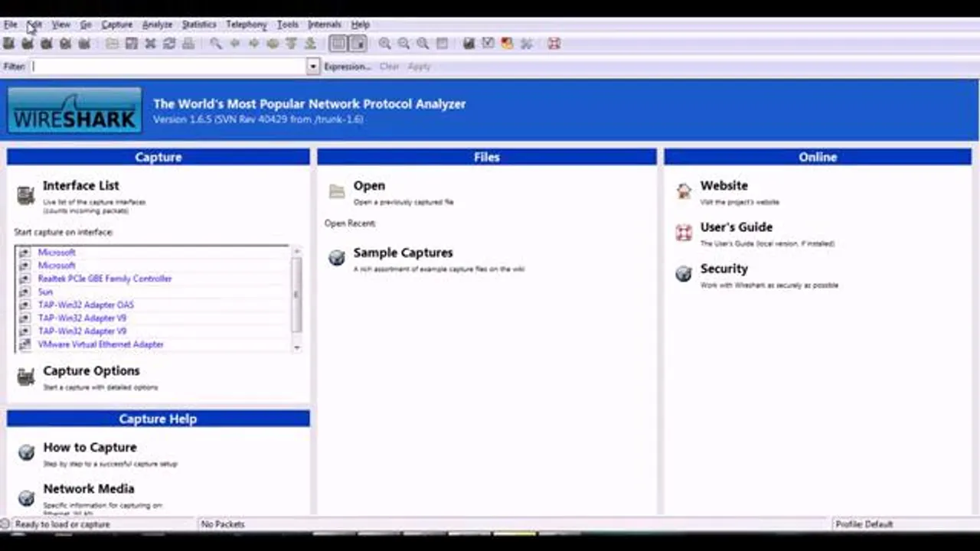Toggle packet list colorization
The height and width of the screenshot is (551, 980).
click(338, 44)
